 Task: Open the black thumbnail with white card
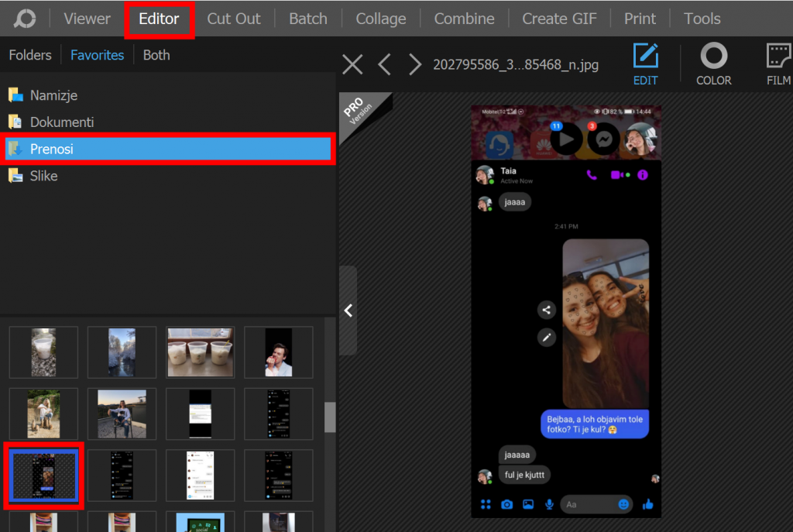tap(201, 414)
